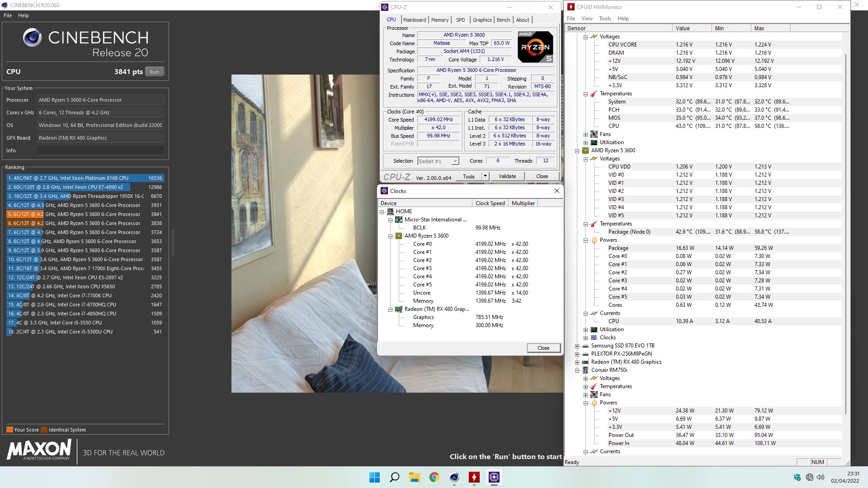Launch Chrome from the taskbar

[434, 477]
